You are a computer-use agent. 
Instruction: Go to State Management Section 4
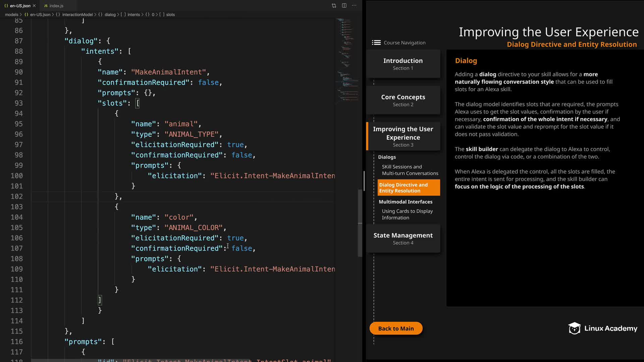403,239
